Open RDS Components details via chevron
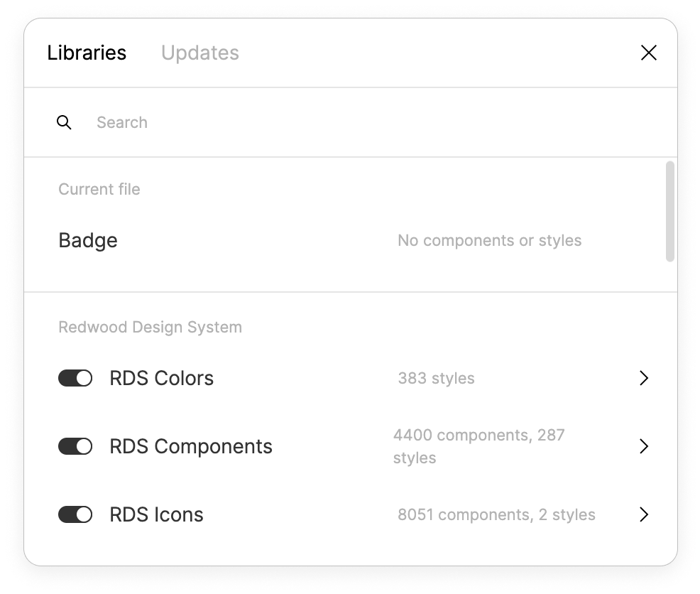 pyautogui.click(x=643, y=446)
